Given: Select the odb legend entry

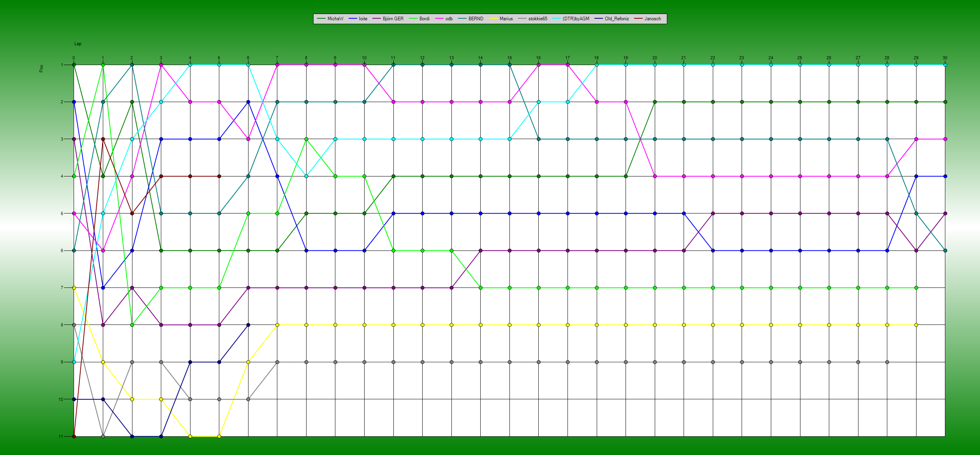Looking at the screenshot, I should coord(449,19).
